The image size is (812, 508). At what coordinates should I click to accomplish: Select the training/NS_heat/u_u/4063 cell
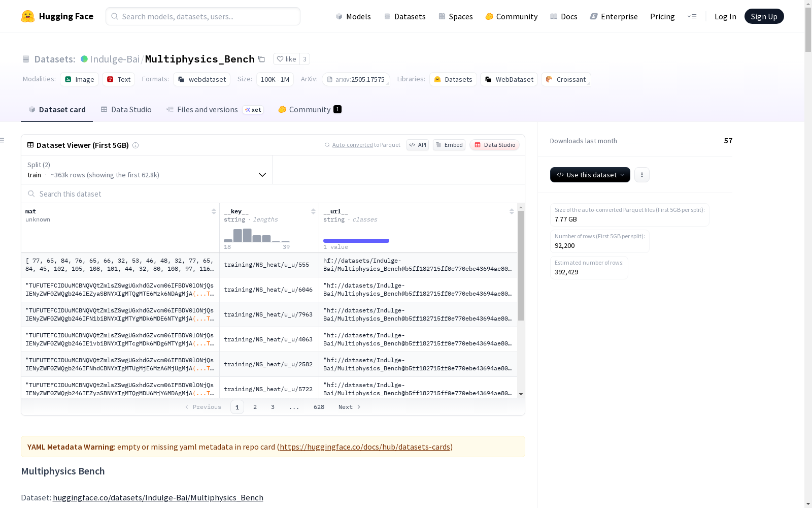(x=269, y=339)
